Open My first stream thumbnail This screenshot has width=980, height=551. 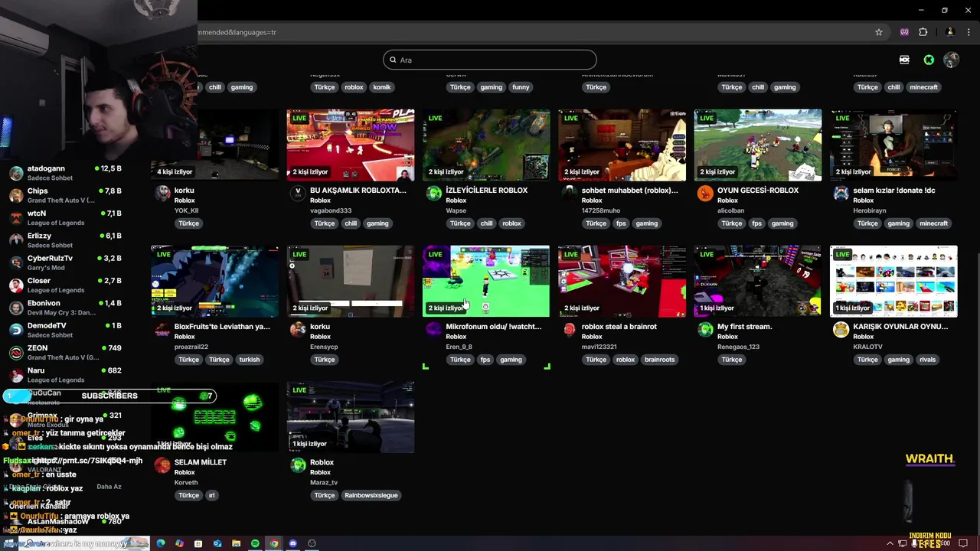[x=758, y=281]
